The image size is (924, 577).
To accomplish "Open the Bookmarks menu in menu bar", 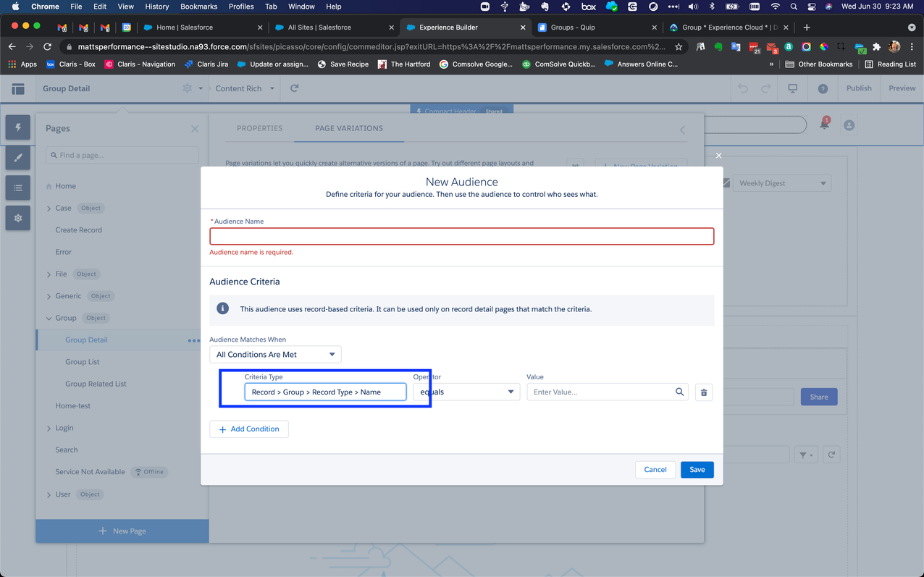I will click(198, 7).
